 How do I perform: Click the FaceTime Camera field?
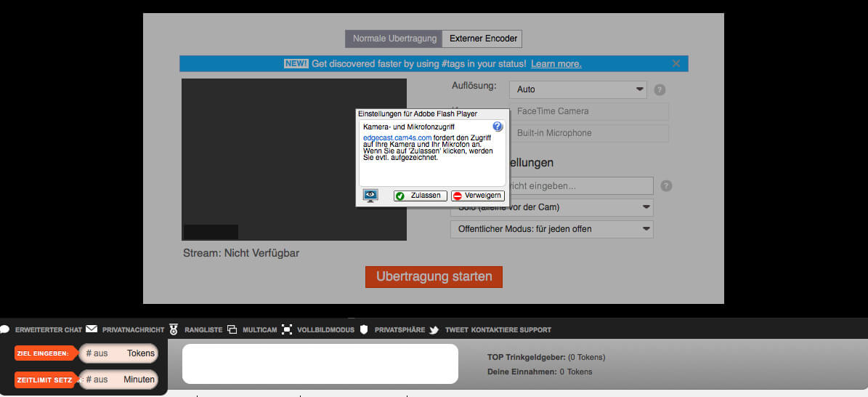pyautogui.click(x=588, y=111)
